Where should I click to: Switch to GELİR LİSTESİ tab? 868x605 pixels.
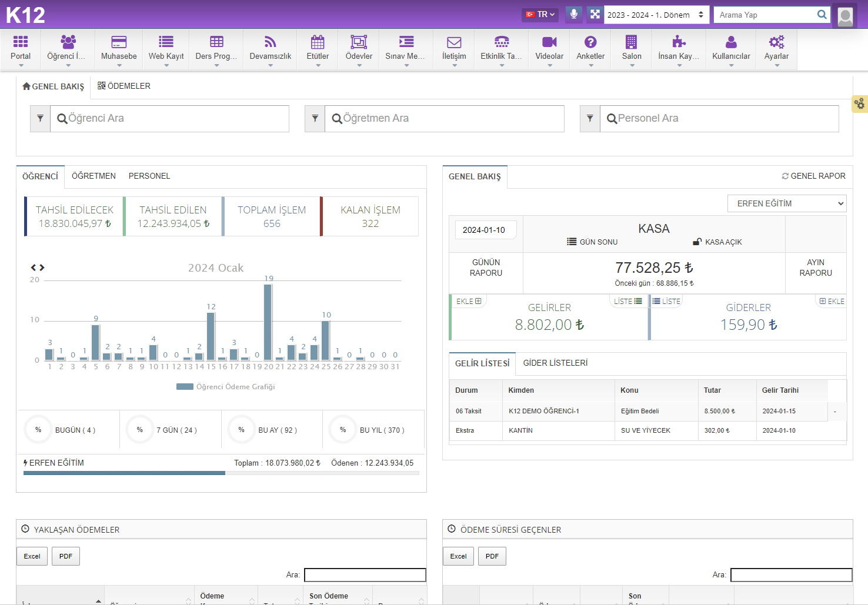click(482, 363)
